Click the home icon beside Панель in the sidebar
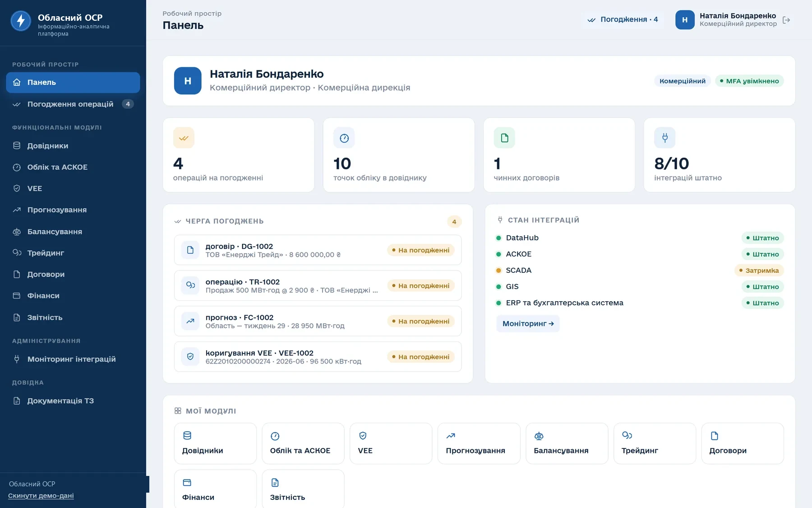Screen dimensions: 812x508 pos(17,82)
